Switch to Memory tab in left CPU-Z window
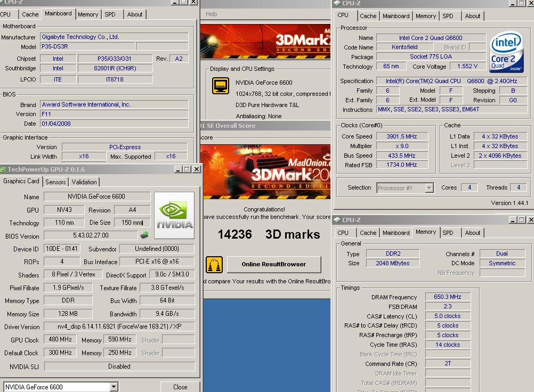Screen dimensions: 534x392 click(88, 14)
